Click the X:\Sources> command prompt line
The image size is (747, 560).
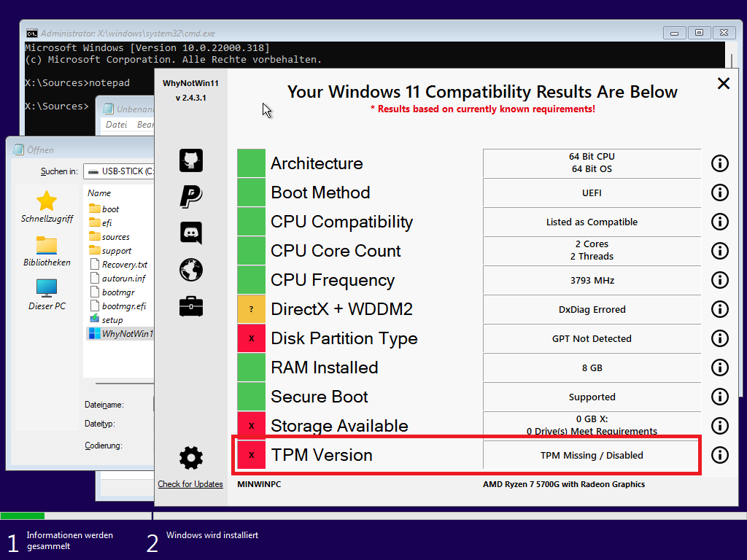(x=57, y=106)
